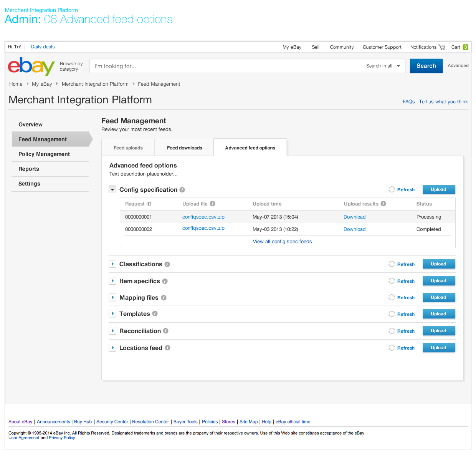The height and width of the screenshot is (461, 476).
Task: Click the cart count badge showing 3
Action: pyautogui.click(x=465, y=47)
